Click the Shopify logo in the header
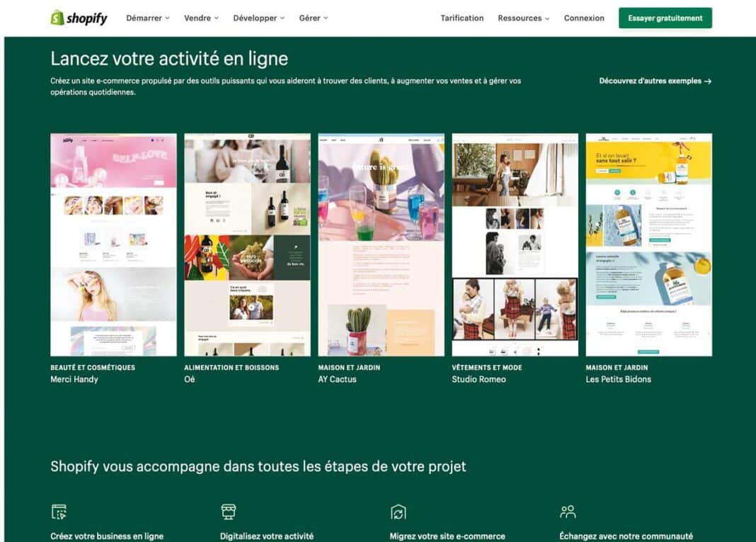756x542 pixels. (79, 18)
